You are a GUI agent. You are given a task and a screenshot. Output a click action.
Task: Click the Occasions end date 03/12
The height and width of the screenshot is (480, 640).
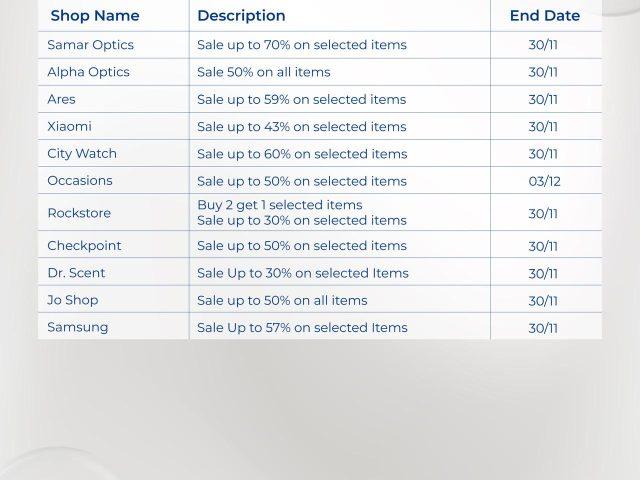click(x=544, y=181)
